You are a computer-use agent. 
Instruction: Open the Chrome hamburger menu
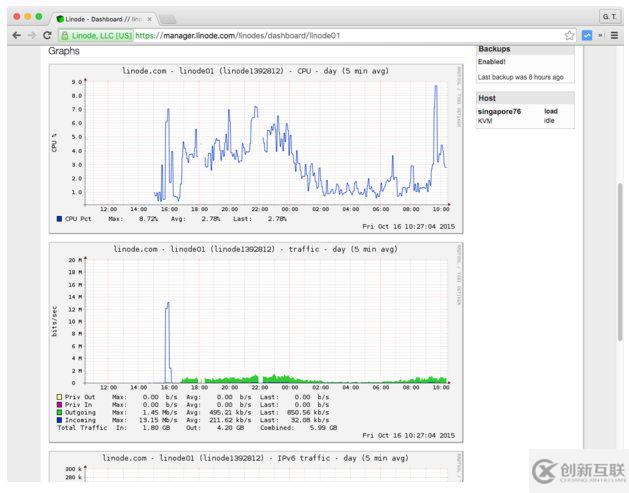[614, 35]
